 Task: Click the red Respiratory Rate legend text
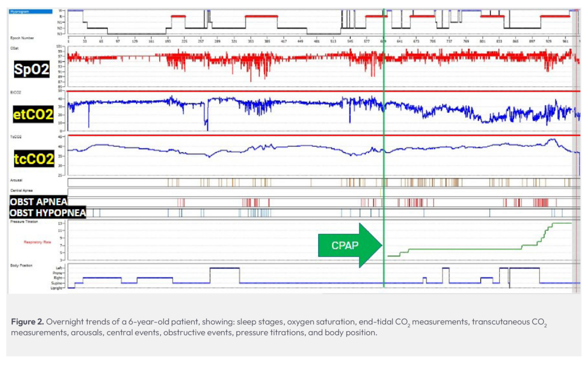[x=38, y=242]
